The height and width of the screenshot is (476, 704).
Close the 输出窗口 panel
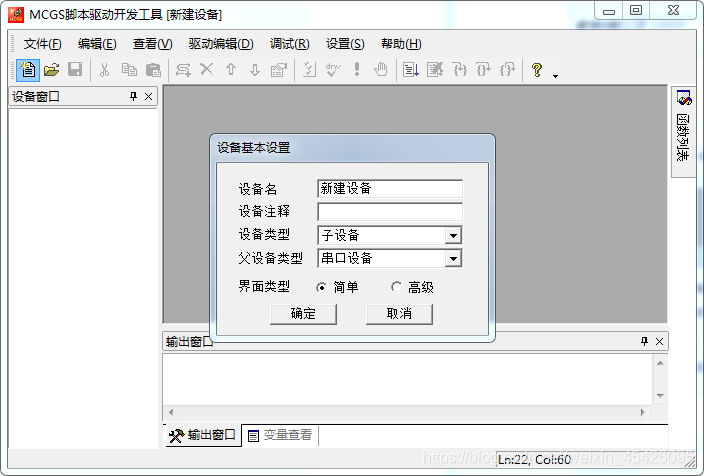tap(660, 341)
